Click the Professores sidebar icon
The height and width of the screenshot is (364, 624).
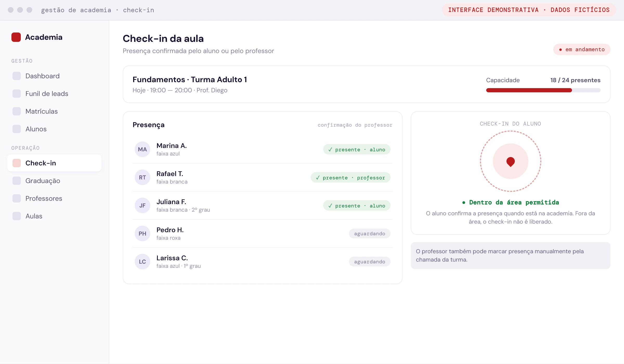point(17,198)
